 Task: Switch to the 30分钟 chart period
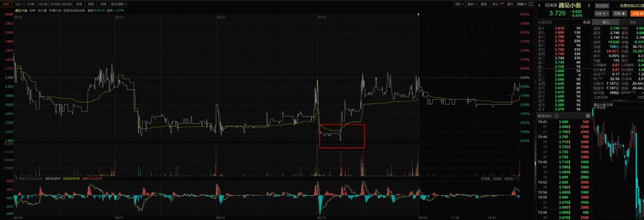(55, 4)
